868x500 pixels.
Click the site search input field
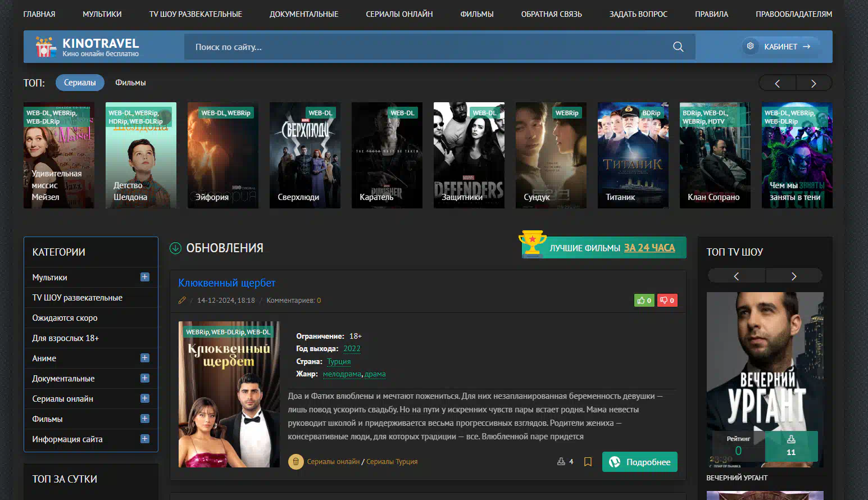[x=427, y=47]
